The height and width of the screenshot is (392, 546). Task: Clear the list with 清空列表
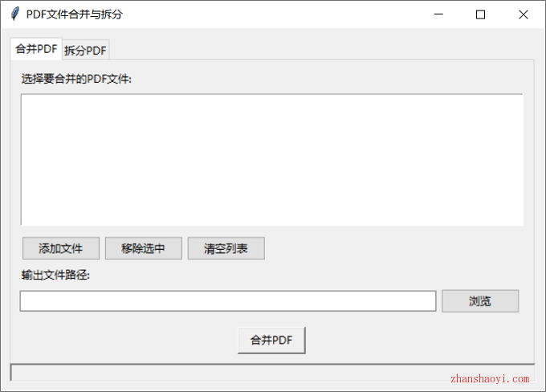[226, 248]
